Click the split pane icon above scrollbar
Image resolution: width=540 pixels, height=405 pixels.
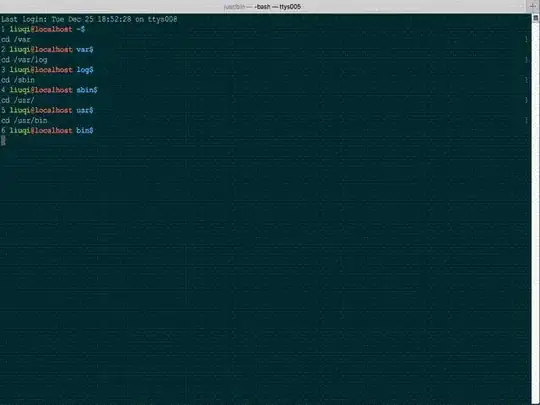point(536,18)
